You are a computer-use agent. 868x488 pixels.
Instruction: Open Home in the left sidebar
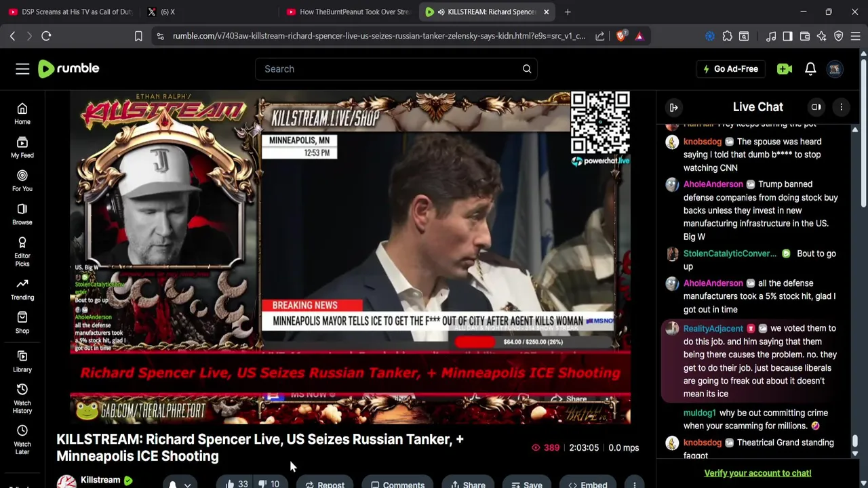(22, 114)
